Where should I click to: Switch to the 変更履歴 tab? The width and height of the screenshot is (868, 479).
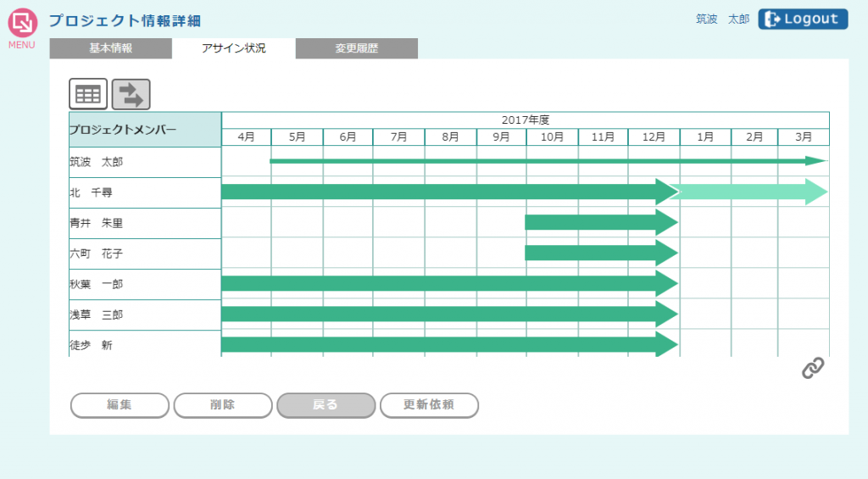point(356,48)
